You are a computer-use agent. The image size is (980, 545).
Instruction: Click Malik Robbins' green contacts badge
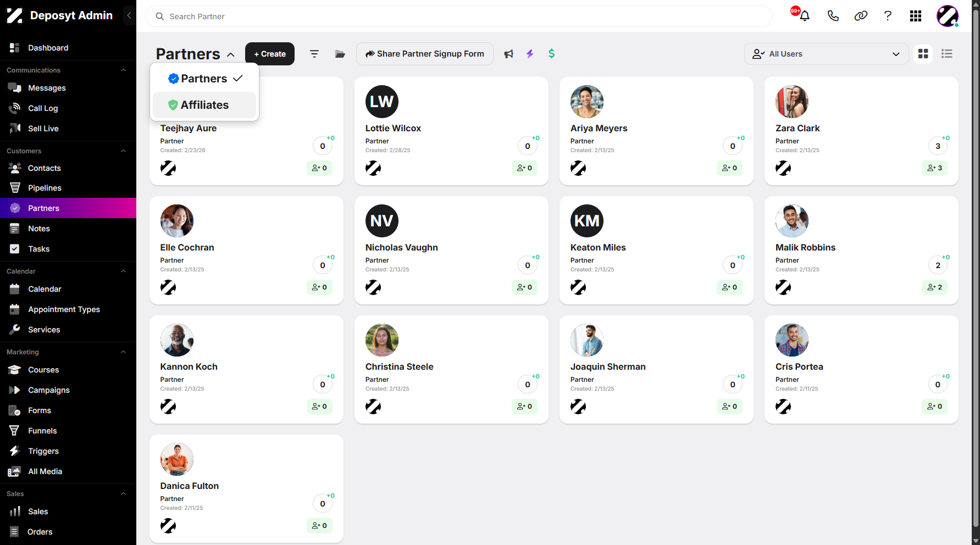pos(934,287)
